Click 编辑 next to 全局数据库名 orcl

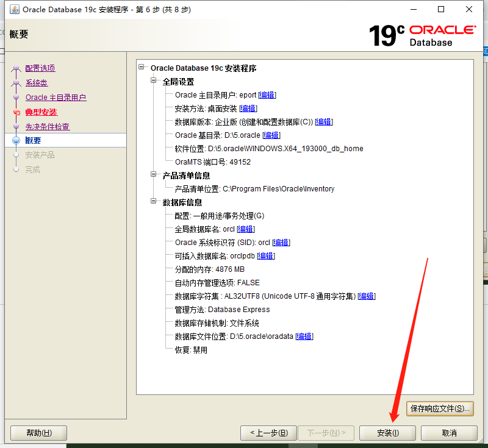tap(245, 229)
